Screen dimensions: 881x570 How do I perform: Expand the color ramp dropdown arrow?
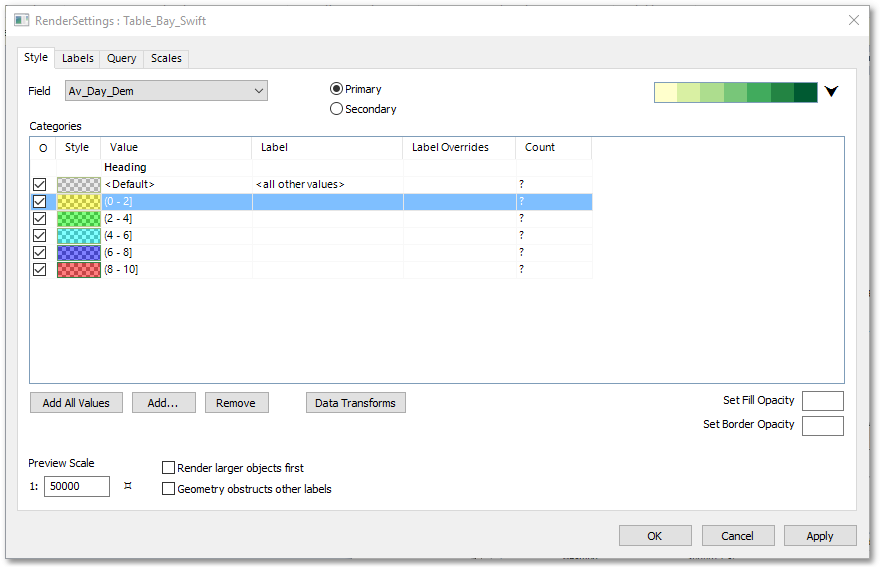(832, 91)
